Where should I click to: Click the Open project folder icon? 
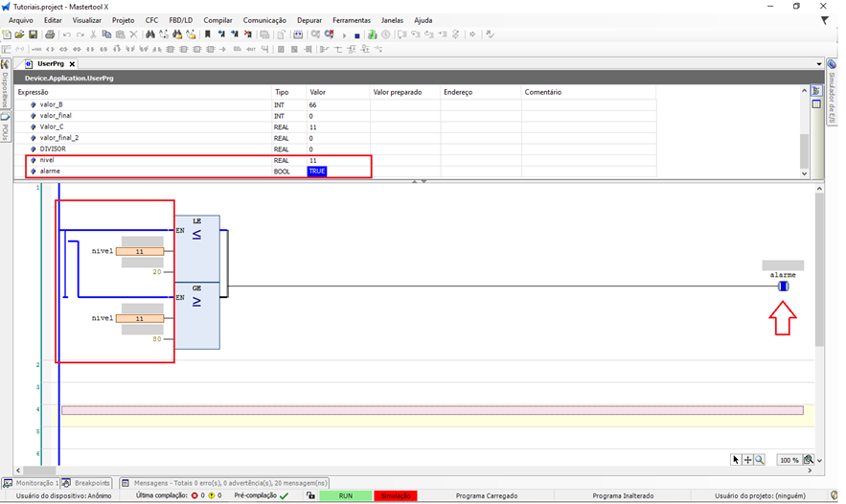pos(19,34)
